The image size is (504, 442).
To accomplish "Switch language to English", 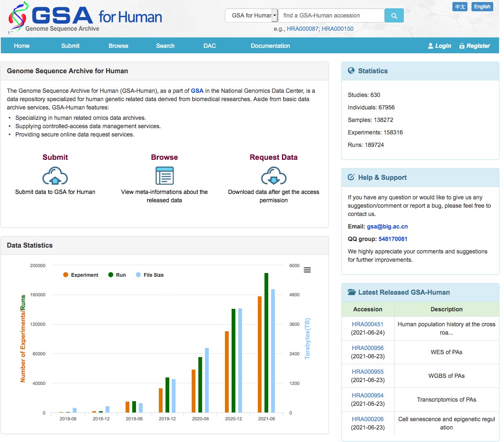I will 482,7.
